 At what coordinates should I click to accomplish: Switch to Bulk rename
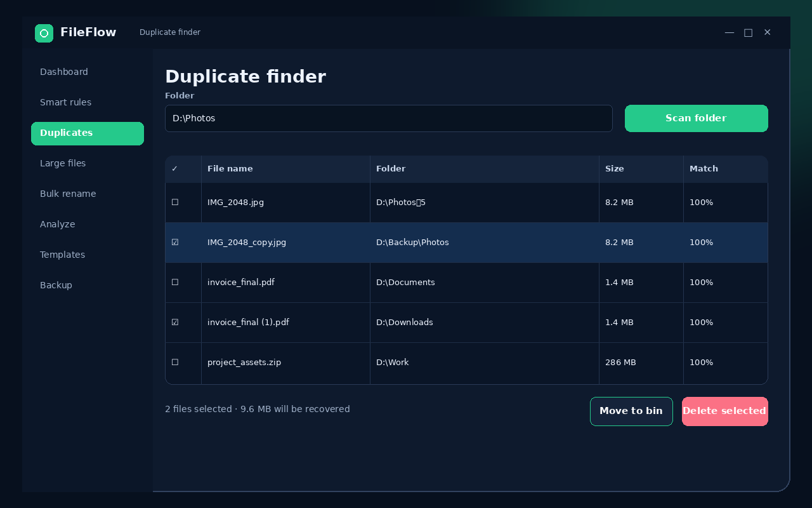(x=88, y=194)
